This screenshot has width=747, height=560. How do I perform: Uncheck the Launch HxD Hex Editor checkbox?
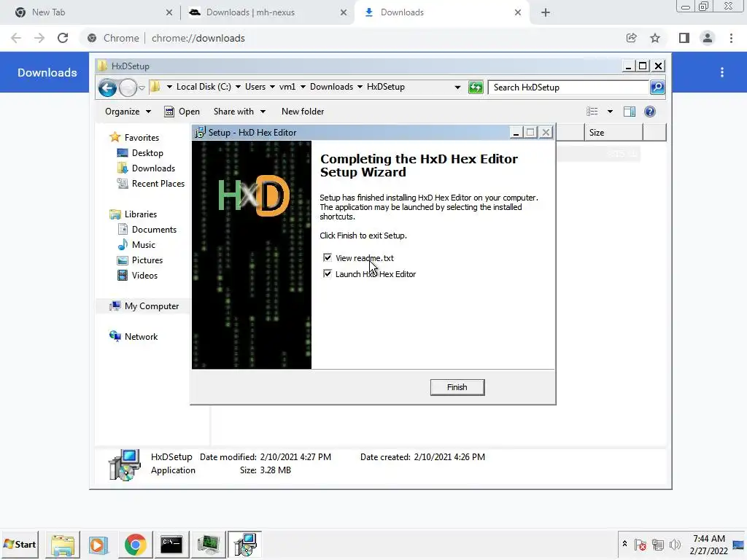click(x=328, y=273)
